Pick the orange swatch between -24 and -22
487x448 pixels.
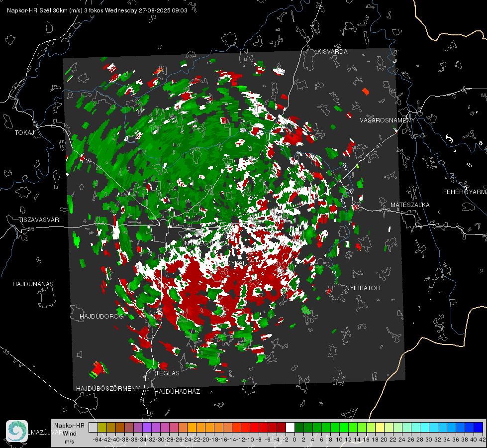(x=192, y=427)
